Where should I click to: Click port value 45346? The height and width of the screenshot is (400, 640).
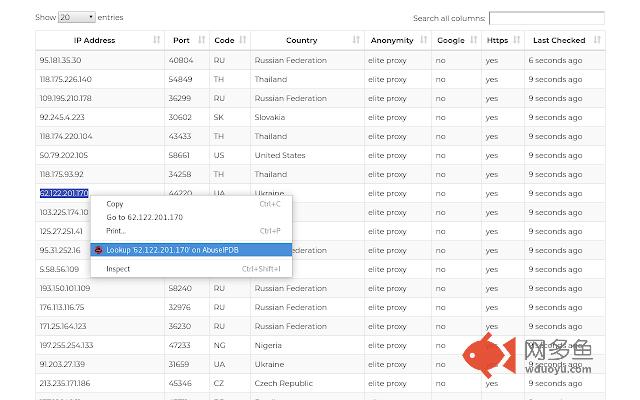coord(180,383)
